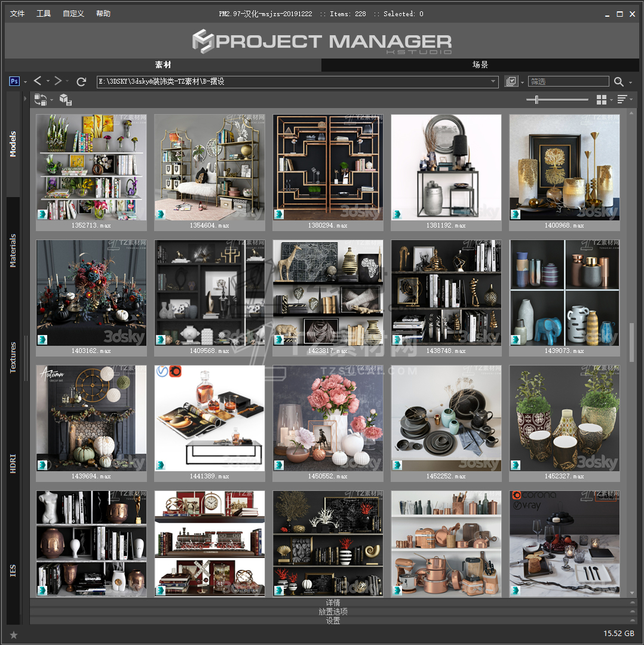The width and height of the screenshot is (644, 645).
Task: Open the view mode dropdown arrow
Action: pos(612,100)
